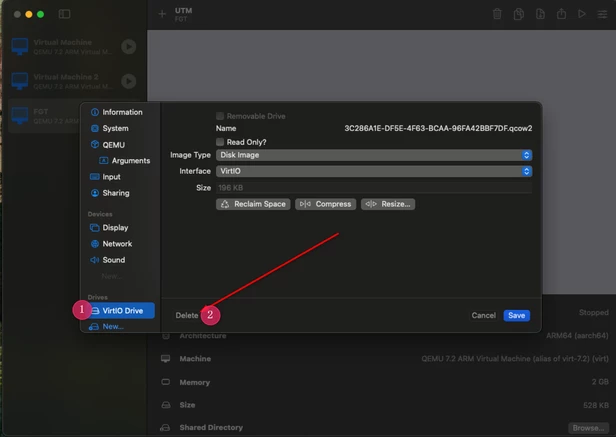Select Virtual Machine in sidebar list

point(74,47)
